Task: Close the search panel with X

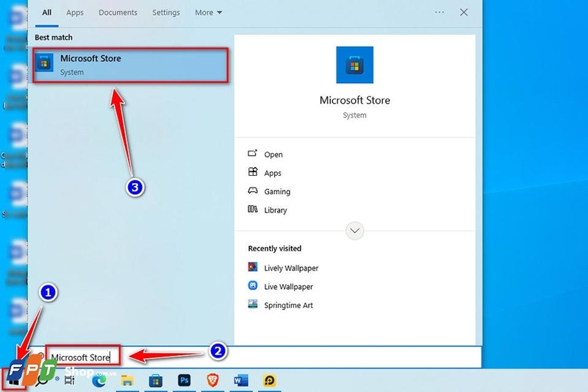Action: coord(464,13)
